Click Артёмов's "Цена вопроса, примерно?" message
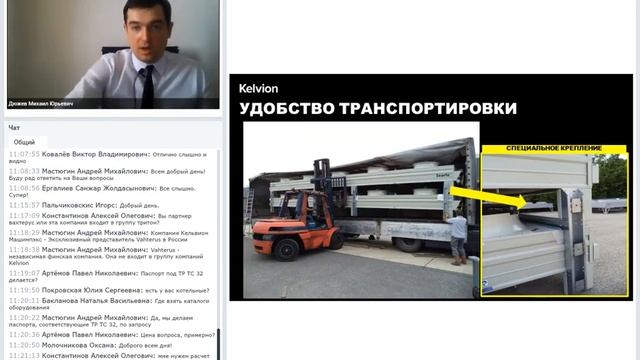 (x=112, y=335)
